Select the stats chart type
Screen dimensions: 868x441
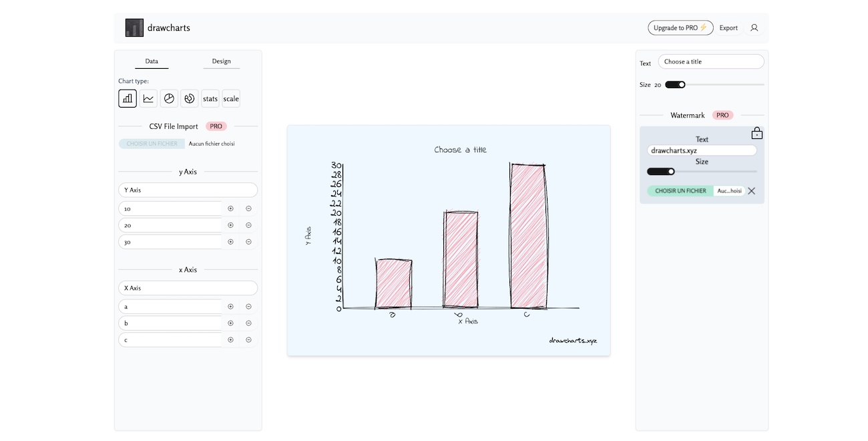click(210, 98)
